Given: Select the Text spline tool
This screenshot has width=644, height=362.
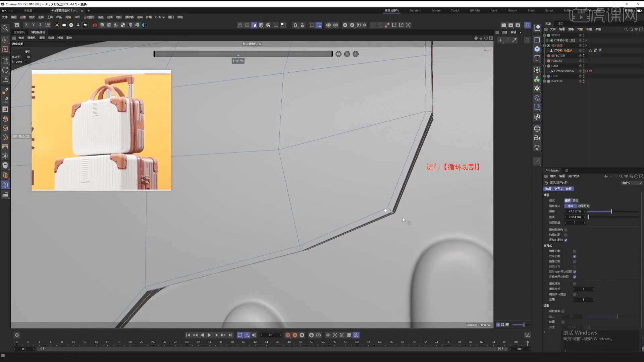Looking at the screenshot, I should pos(537,58).
